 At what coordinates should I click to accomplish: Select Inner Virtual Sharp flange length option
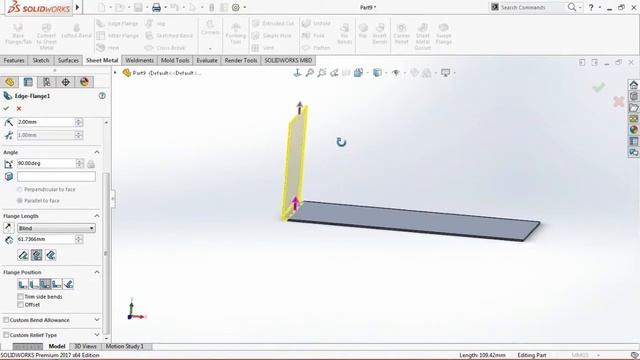[x=37, y=255]
